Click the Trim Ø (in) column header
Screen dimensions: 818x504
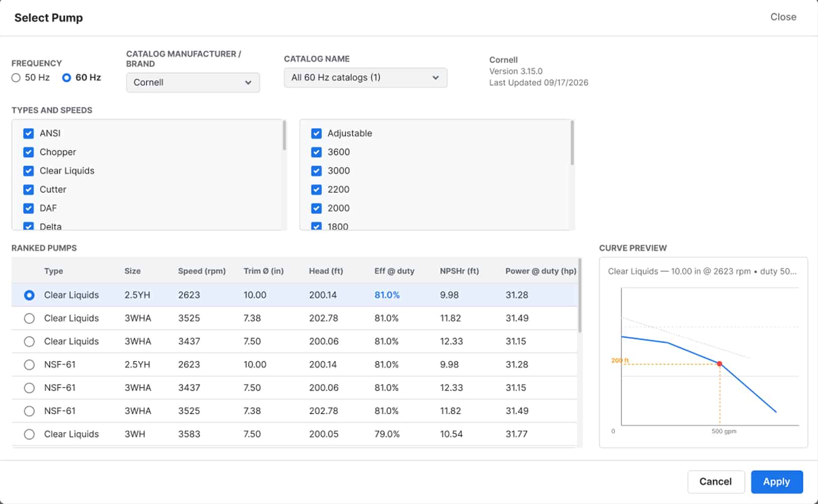tap(263, 271)
